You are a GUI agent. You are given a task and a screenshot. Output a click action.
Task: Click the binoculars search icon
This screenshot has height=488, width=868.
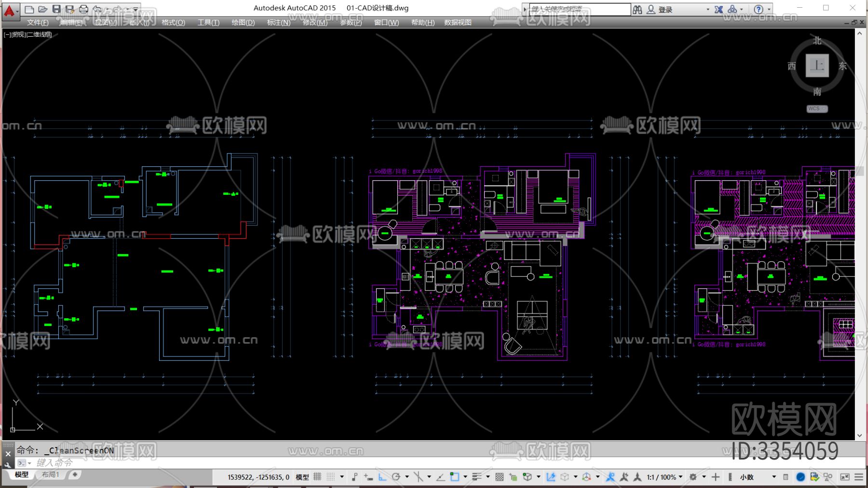coord(637,9)
